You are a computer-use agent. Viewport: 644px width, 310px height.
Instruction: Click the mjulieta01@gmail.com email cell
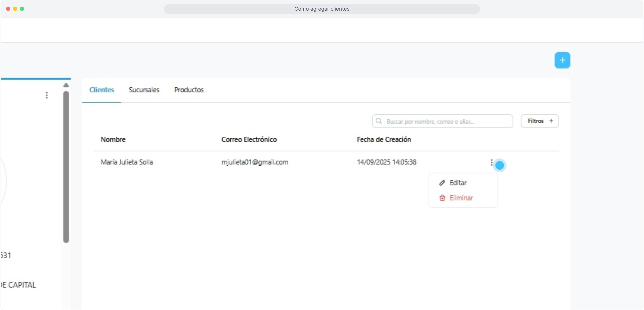pyautogui.click(x=255, y=162)
